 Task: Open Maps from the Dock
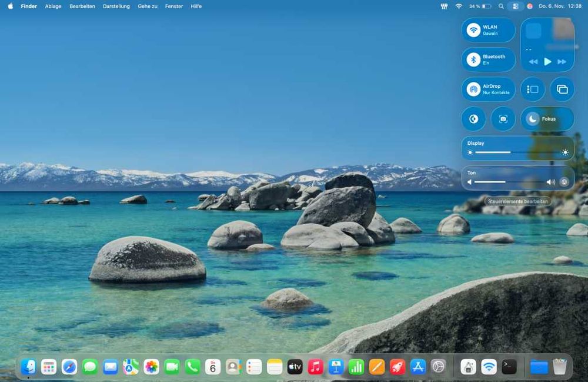[131, 367]
